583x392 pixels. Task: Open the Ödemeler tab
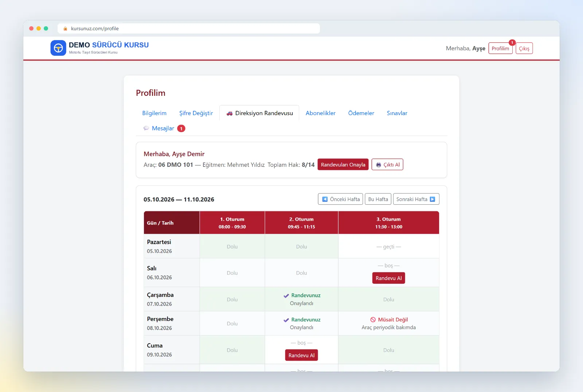(361, 113)
